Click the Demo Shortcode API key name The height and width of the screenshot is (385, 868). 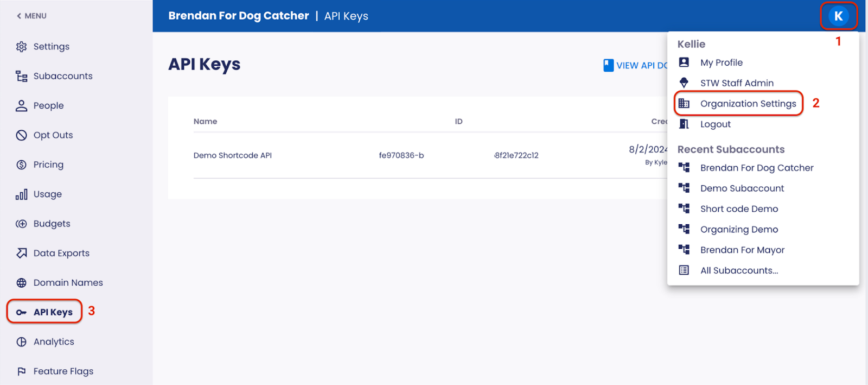click(232, 155)
